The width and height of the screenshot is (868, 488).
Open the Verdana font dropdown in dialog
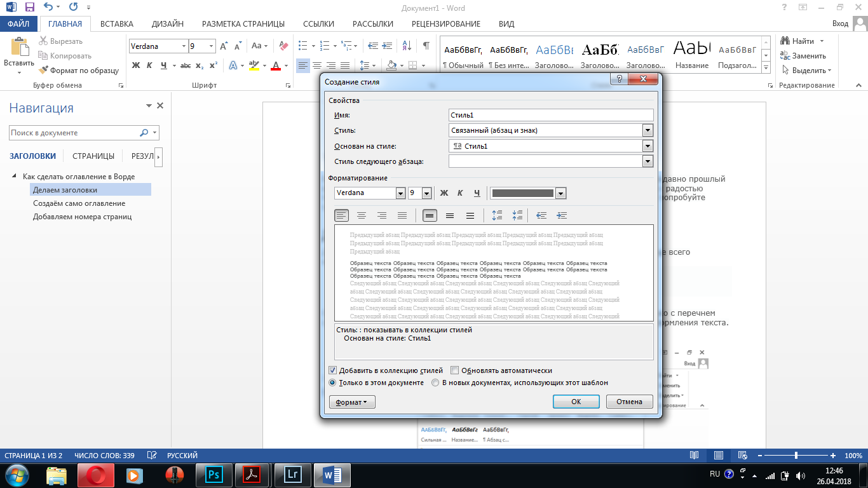click(x=400, y=193)
